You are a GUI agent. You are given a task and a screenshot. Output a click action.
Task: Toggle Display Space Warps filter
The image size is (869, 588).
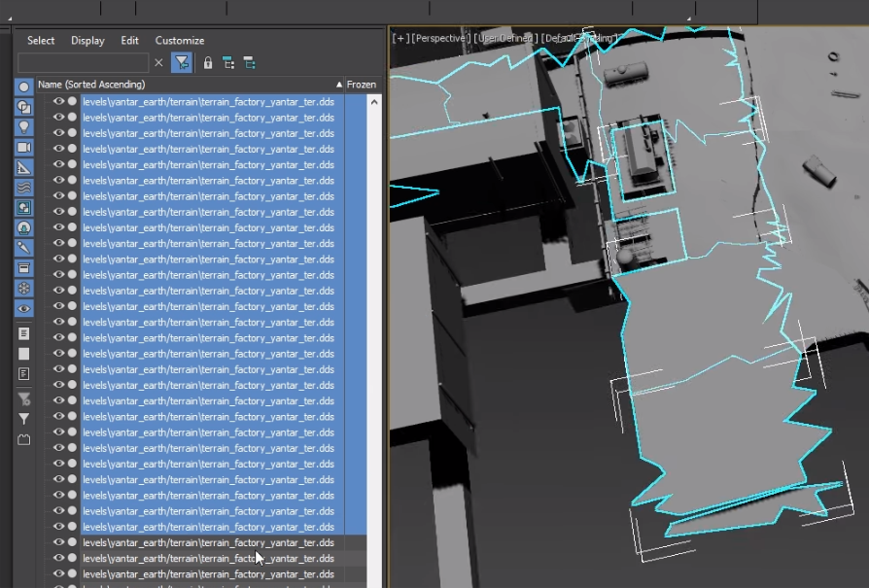24,188
